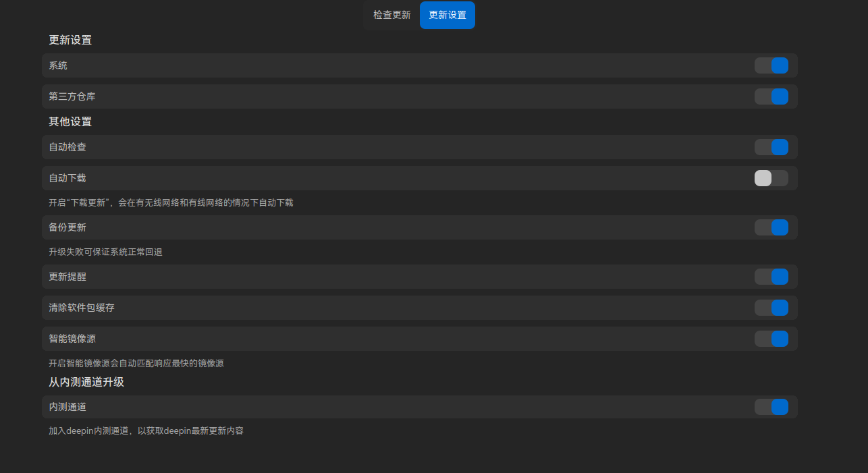Screen dimensions: 868x473
Task: Click the 从内测通道升级 section heading
Action: [86, 382]
